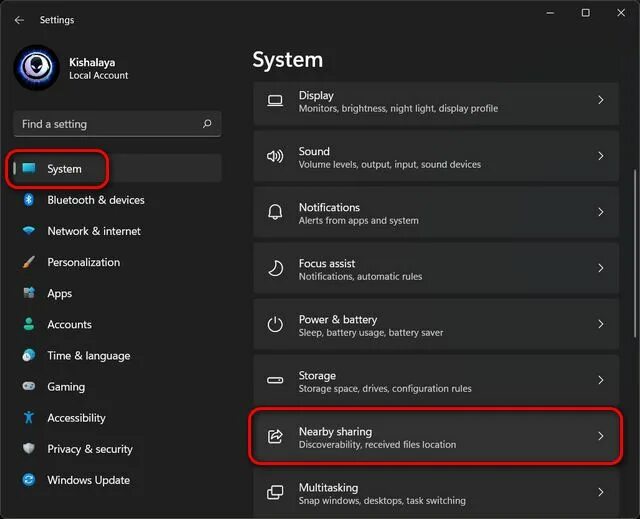Open Focus assist settings
The width and height of the screenshot is (640, 519).
coord(436,268)
